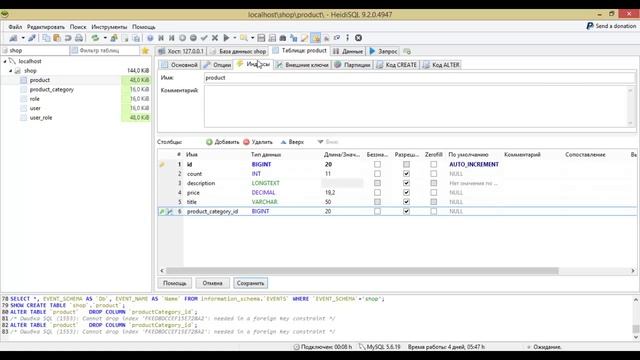Click the comment box vertical scrollbar
Viewport: 640px width, 360px height.
pyautogui.click(x=631, y=107)
